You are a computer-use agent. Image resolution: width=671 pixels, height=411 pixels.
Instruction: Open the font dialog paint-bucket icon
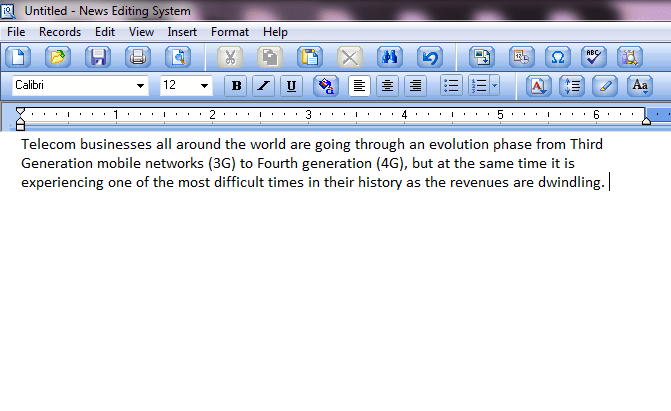(326, 86)
